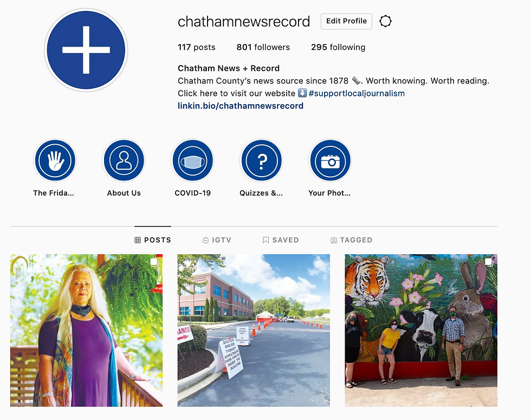Open the Quizzes question mark highlight
This screenshot has width=531, height=420.
[x=261, y=160]
